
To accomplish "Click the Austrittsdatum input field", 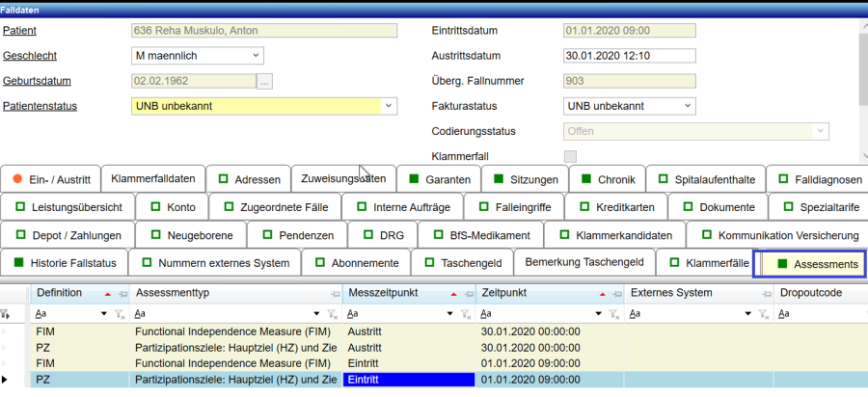I will 629,56.
